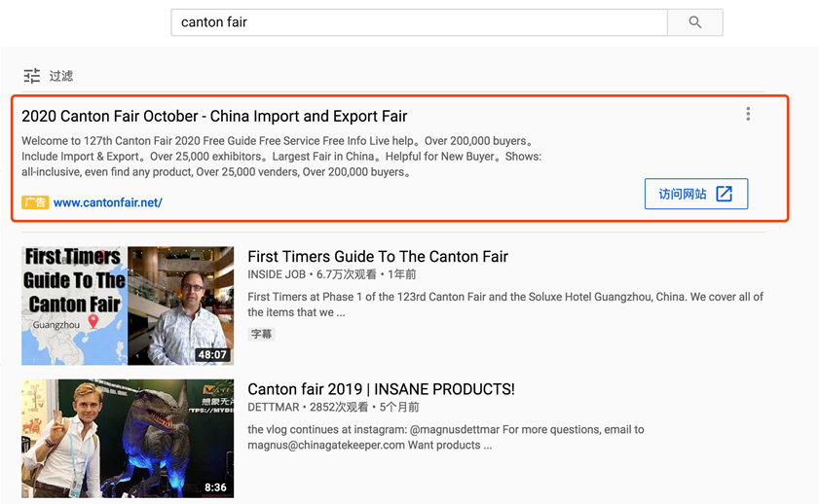This screenshot has width=819, height=504.
Task: Click the magnifier search button
Action: click(694, 22)
